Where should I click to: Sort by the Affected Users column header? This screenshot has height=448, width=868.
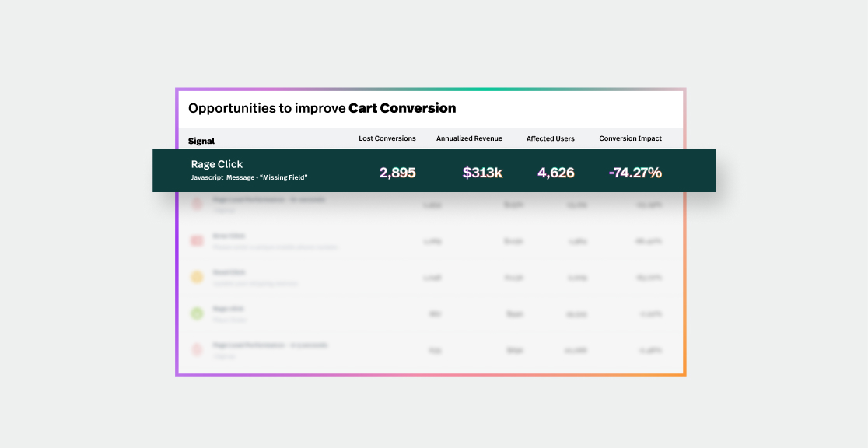(550, 138)
